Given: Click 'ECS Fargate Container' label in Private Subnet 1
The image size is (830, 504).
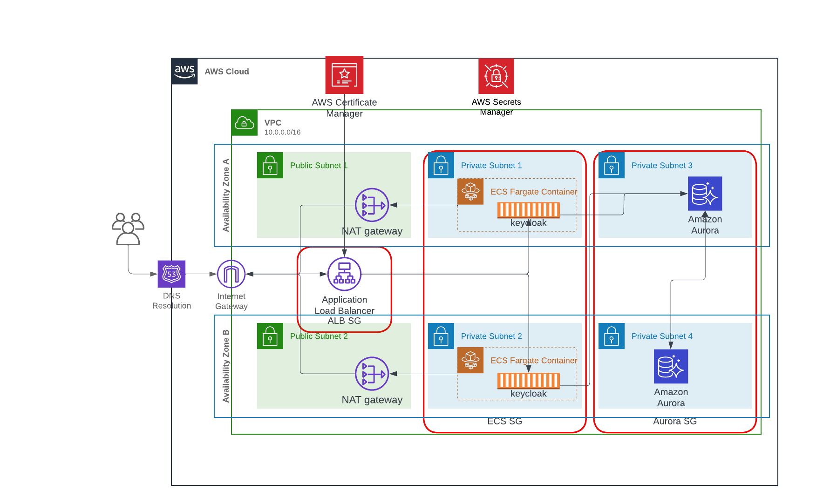Looking at the screenshot, I should point(534,192).
